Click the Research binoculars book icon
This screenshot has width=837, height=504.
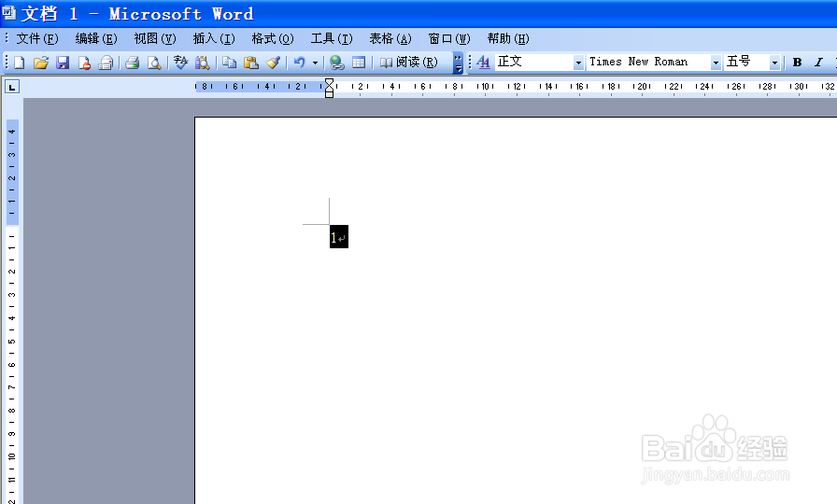click(x=203, y=63)
